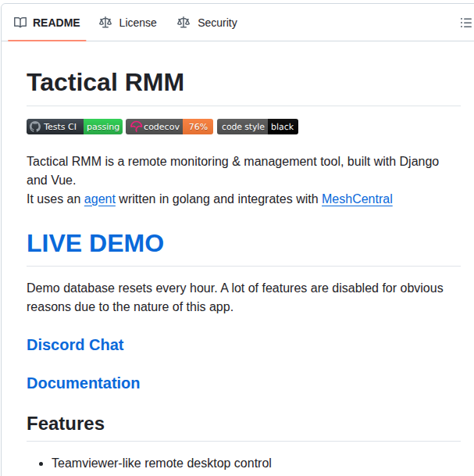Open the LIVE DEMO link
Screen dimensions: 474x476
(x=95, y=243)
